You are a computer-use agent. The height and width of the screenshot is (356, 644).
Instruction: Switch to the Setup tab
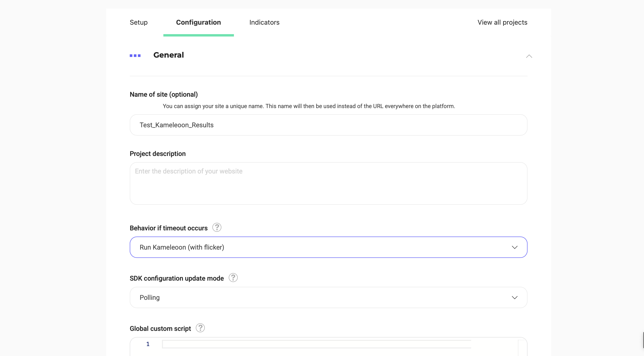[139, 22]
